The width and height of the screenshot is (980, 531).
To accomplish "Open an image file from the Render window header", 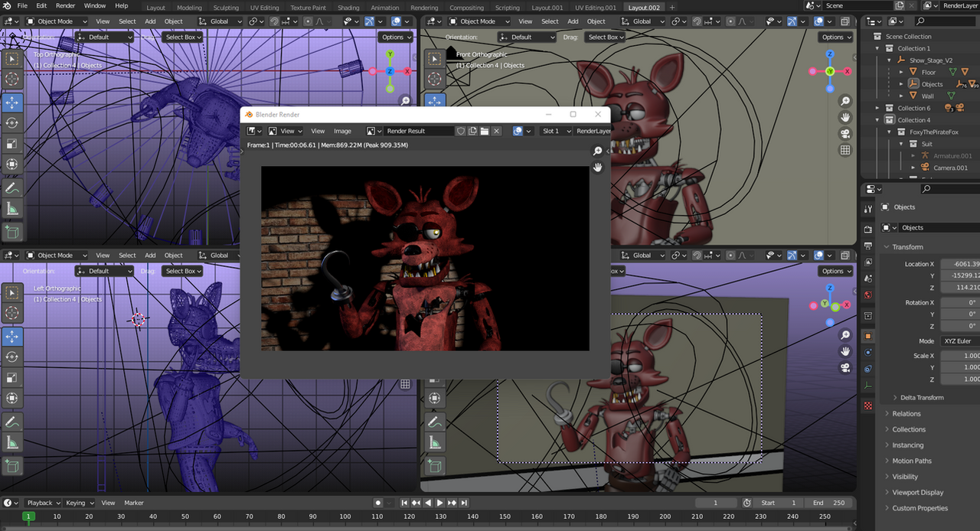I will point(485,131).
